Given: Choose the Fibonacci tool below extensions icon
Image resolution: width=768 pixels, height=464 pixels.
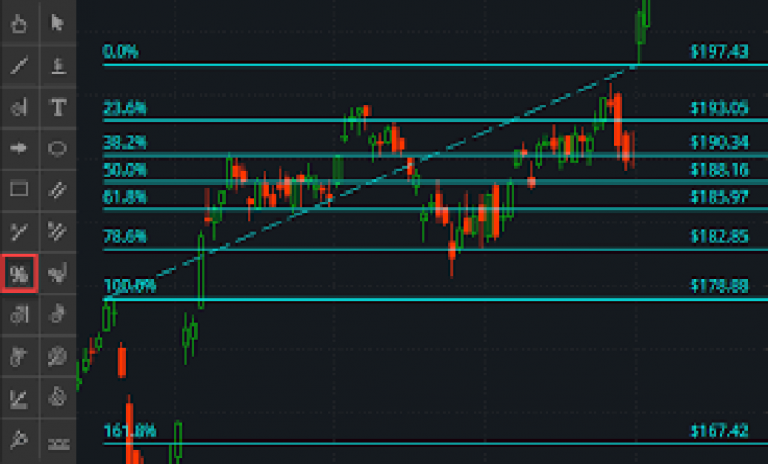Looking at the screenshot, I should (57, 314).
